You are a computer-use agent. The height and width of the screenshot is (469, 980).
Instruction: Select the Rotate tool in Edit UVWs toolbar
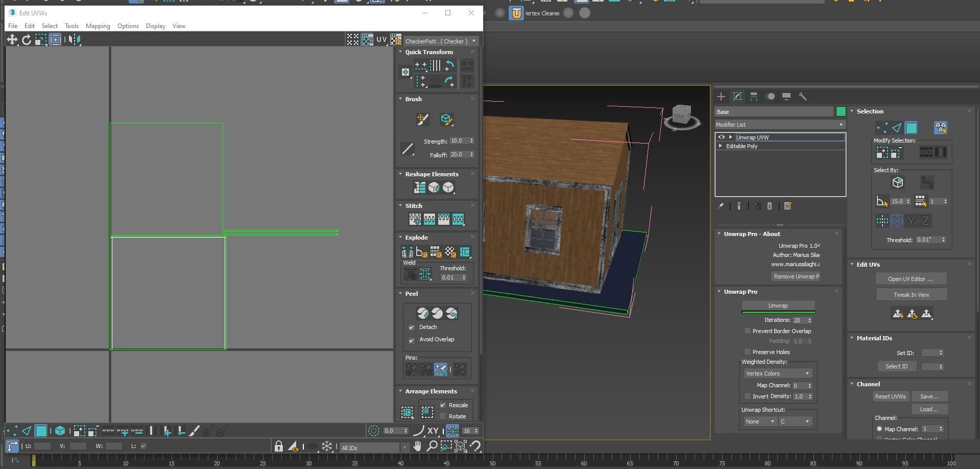26,39
